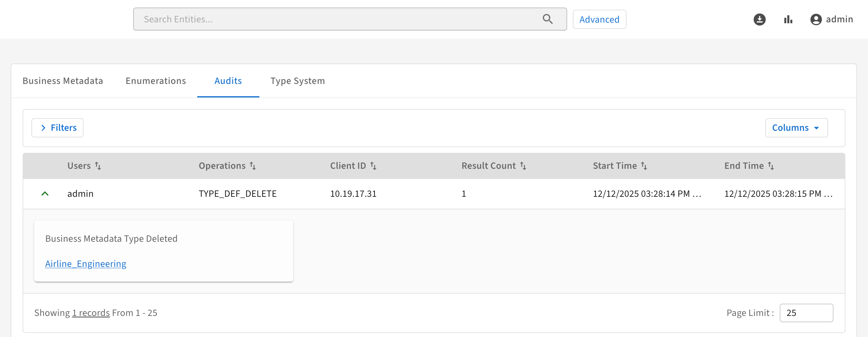This screenshot has height=337, width=868.
Task: Switch to Enumerations tab
Action: coord(156,81)
